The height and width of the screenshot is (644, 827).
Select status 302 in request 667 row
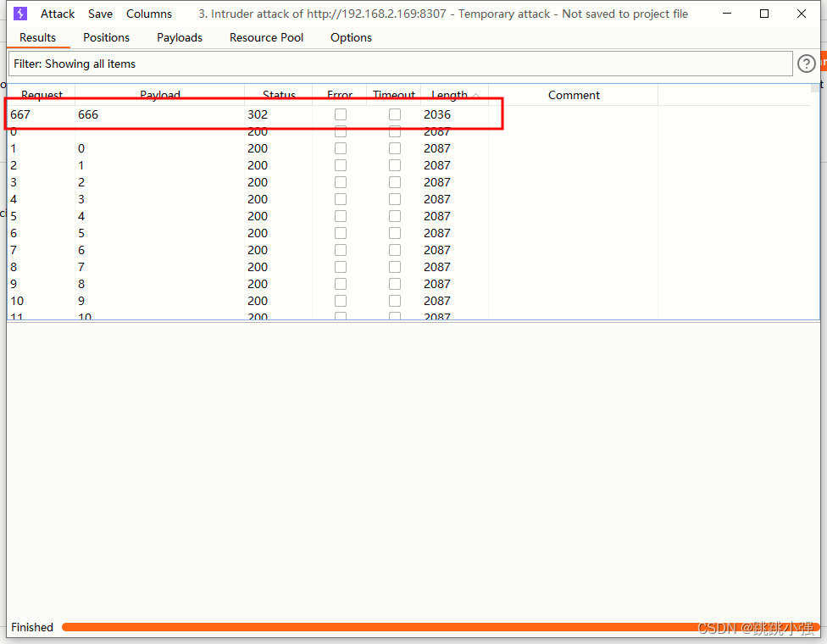click(258, 114)
